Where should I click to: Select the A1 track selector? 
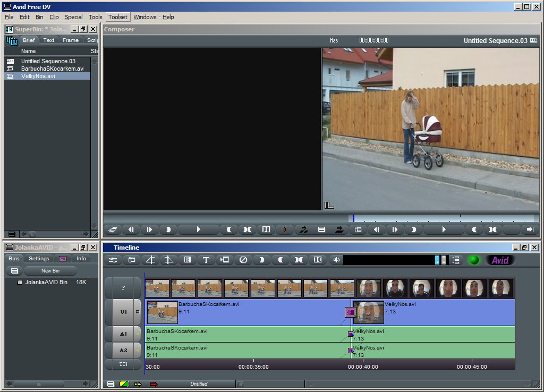coord(123,334)
